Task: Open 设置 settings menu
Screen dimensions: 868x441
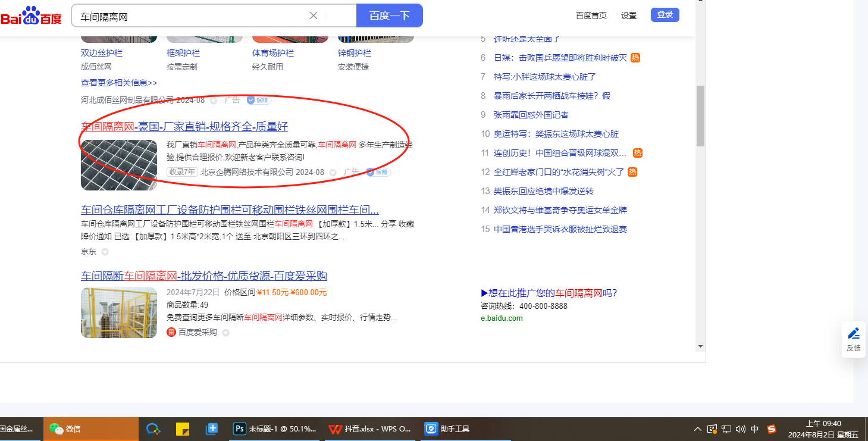Action: pos(628,15)
